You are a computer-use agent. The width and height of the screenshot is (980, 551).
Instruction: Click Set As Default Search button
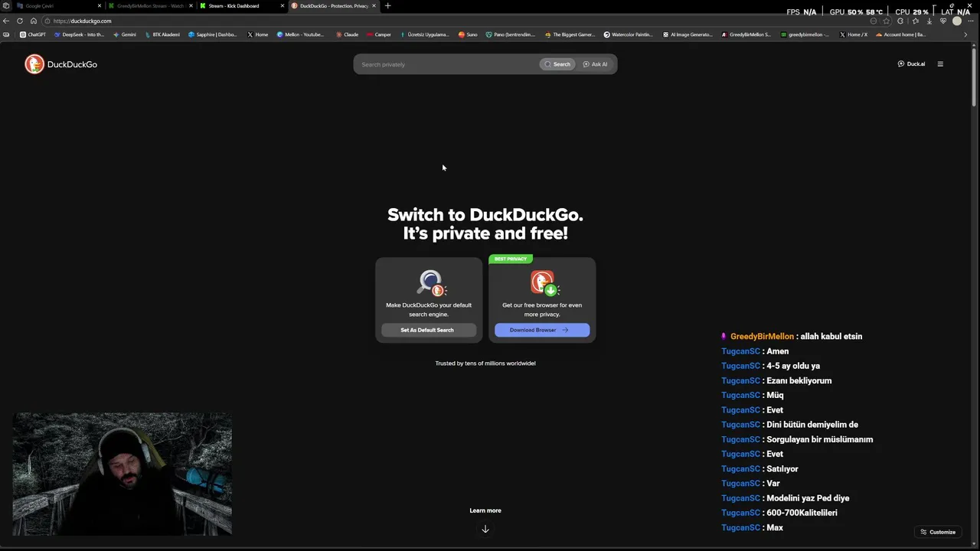coord(429,330)
